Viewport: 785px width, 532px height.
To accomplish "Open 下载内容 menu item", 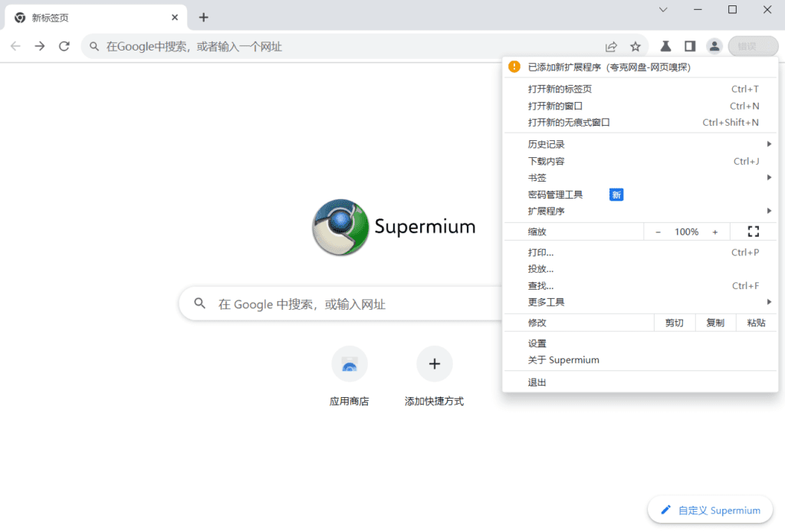I will point(640,161).
